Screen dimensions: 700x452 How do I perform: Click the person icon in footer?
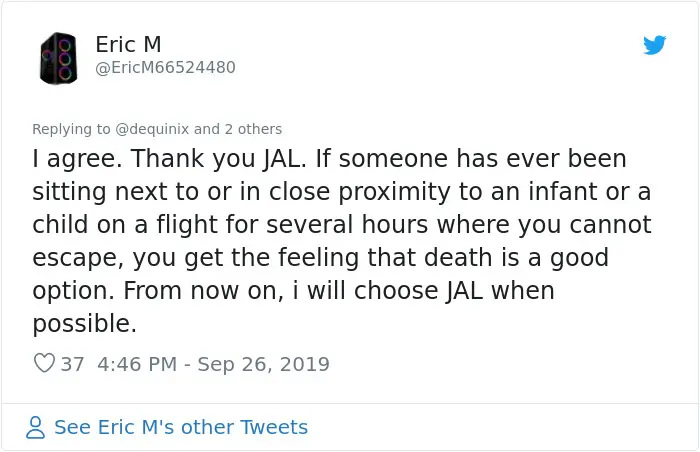click(x=36, y=428)
